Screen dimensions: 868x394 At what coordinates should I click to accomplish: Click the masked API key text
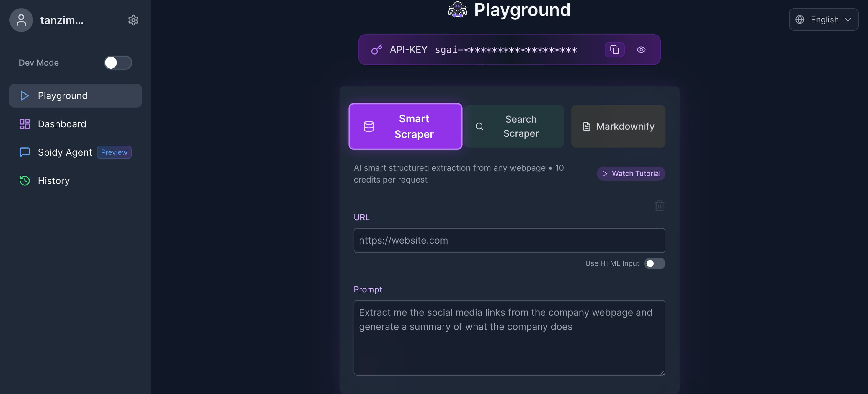[506, 50]
